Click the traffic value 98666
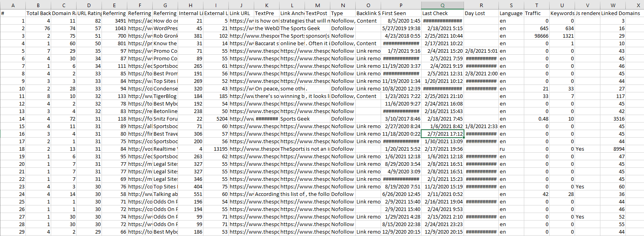The width and height of the screenshot is (644, 236). tap(537, 36)
